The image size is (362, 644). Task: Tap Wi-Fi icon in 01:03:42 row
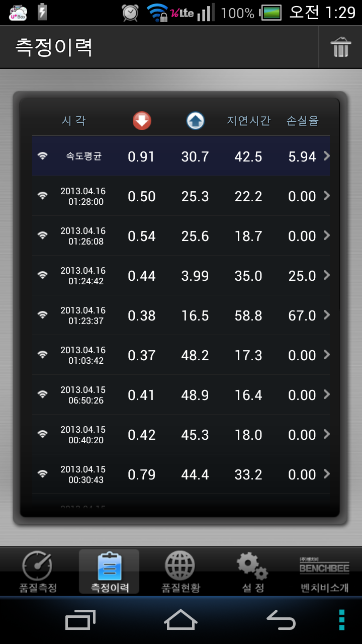[x=43, y=355]
